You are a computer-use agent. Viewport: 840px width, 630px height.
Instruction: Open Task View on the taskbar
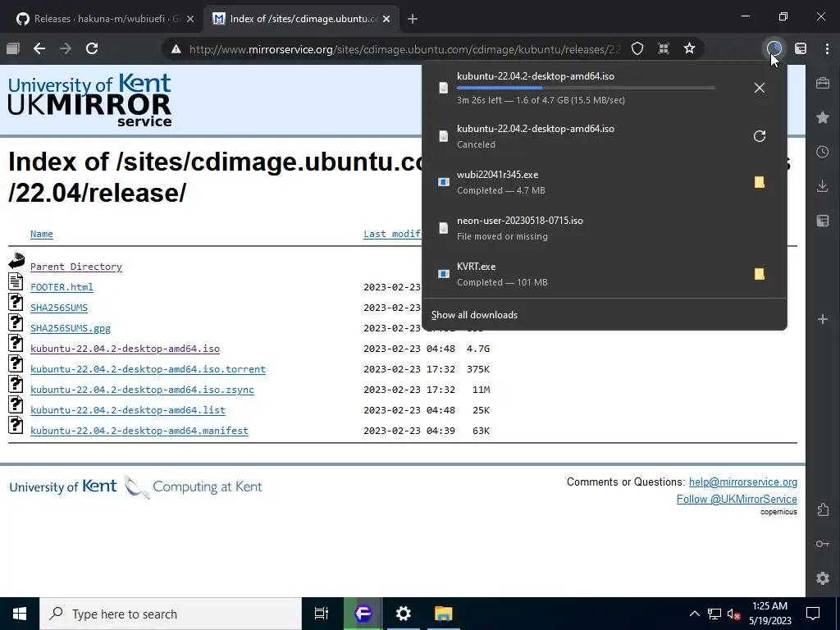(322, 614)
